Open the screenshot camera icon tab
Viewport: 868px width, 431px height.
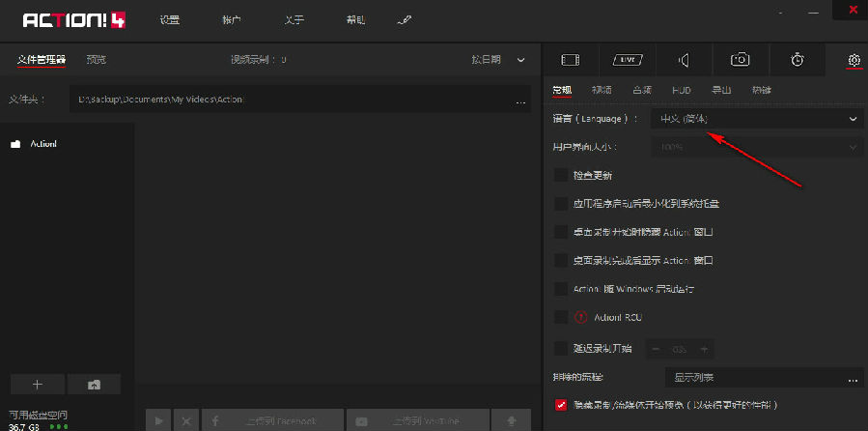[741, 59]
